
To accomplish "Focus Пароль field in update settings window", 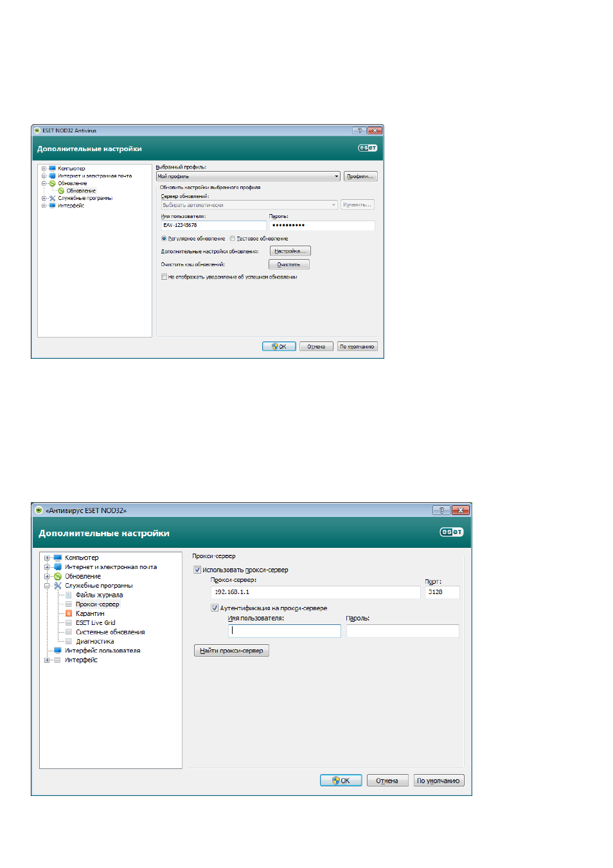I will [322, 226].
